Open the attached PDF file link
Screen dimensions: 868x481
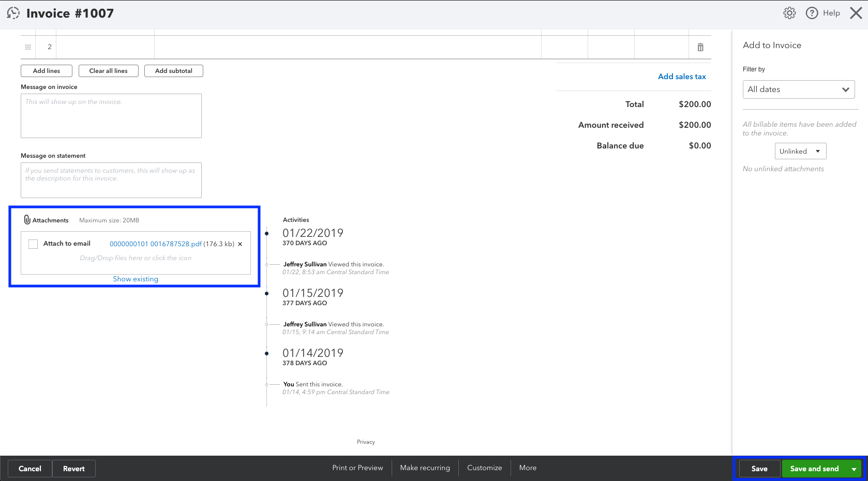(x=156, y=244)
